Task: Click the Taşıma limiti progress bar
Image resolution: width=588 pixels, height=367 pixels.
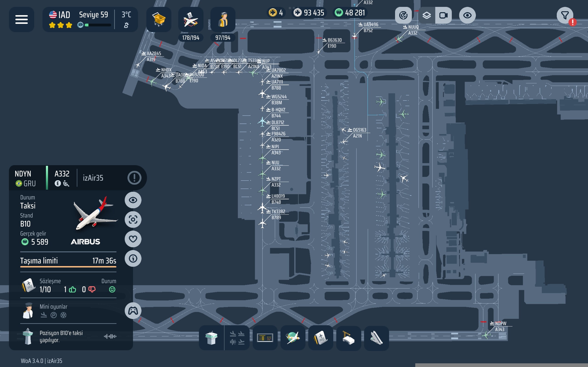Action: point(68,267)
